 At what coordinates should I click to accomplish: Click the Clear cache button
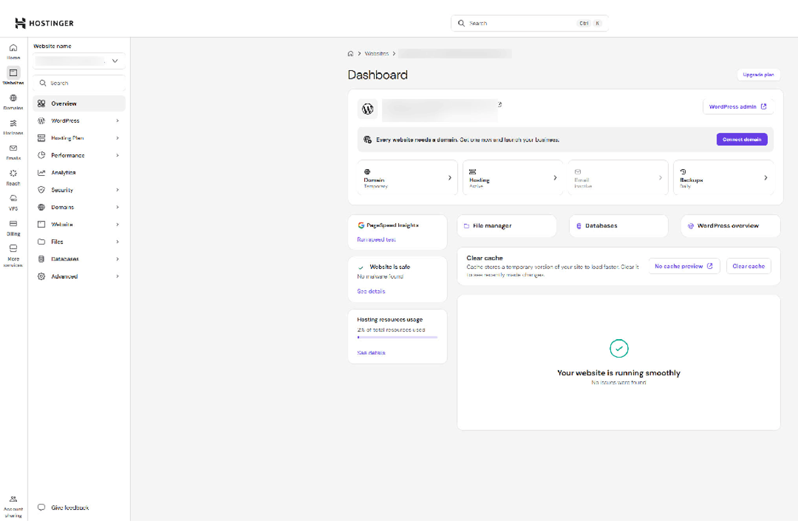click(748, 266)
